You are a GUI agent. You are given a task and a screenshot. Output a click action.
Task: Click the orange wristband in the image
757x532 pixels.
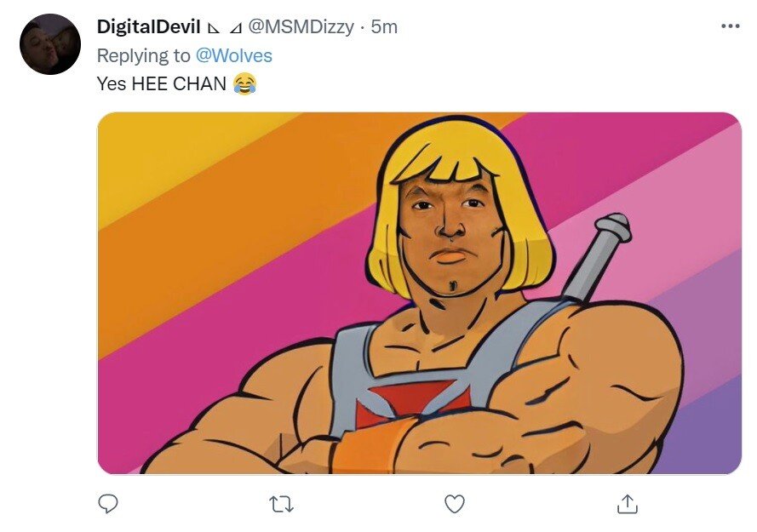(372, 444)
